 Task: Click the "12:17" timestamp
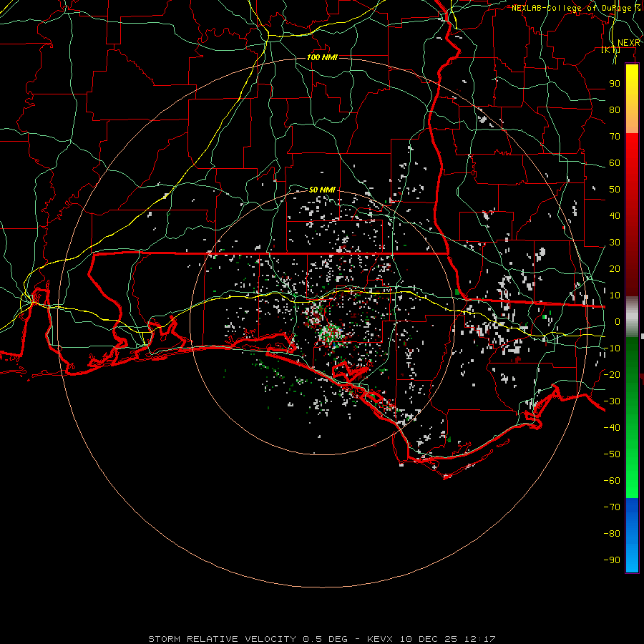click(480, 639)
